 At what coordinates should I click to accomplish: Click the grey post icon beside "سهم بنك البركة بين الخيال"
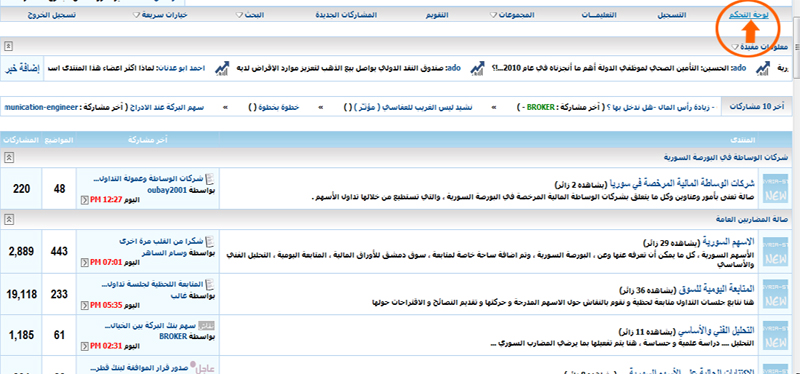(x=206, y=326)
